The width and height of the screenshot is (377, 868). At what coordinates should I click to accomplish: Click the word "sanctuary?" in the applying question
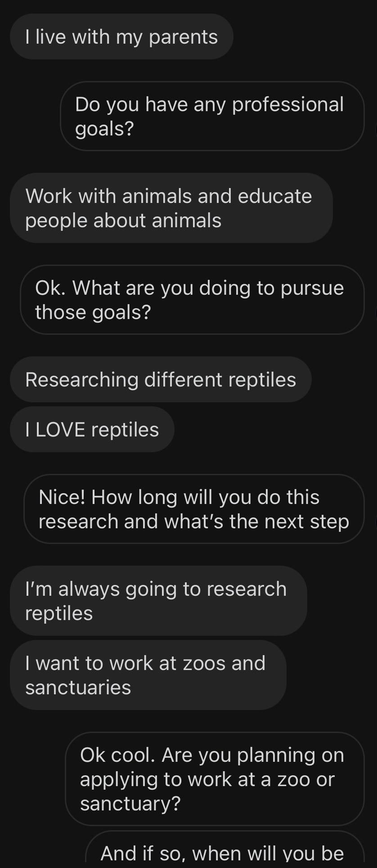(130, 803)
